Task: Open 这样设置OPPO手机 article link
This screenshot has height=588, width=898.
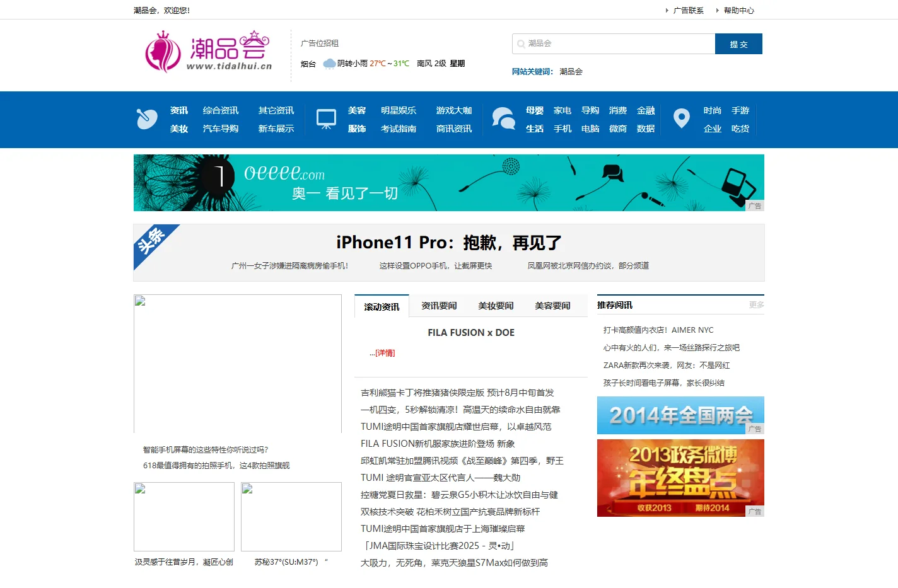Action: point(436,266)
